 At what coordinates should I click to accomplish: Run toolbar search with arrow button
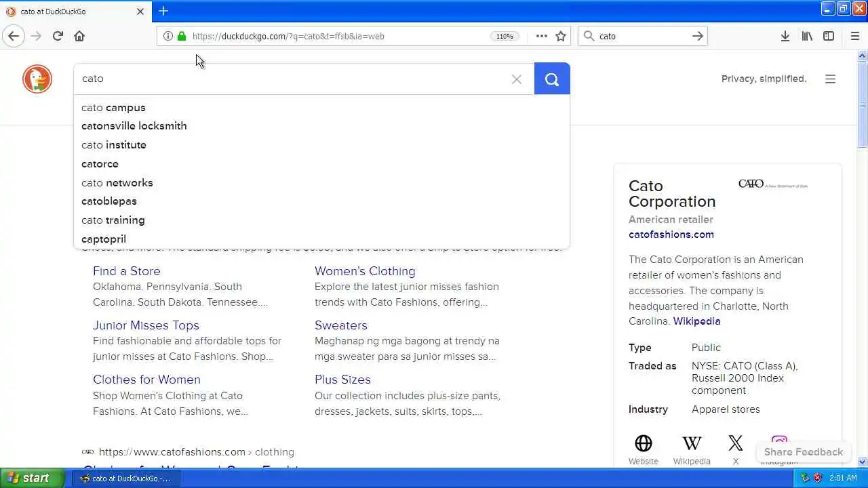tap(697, 36)
